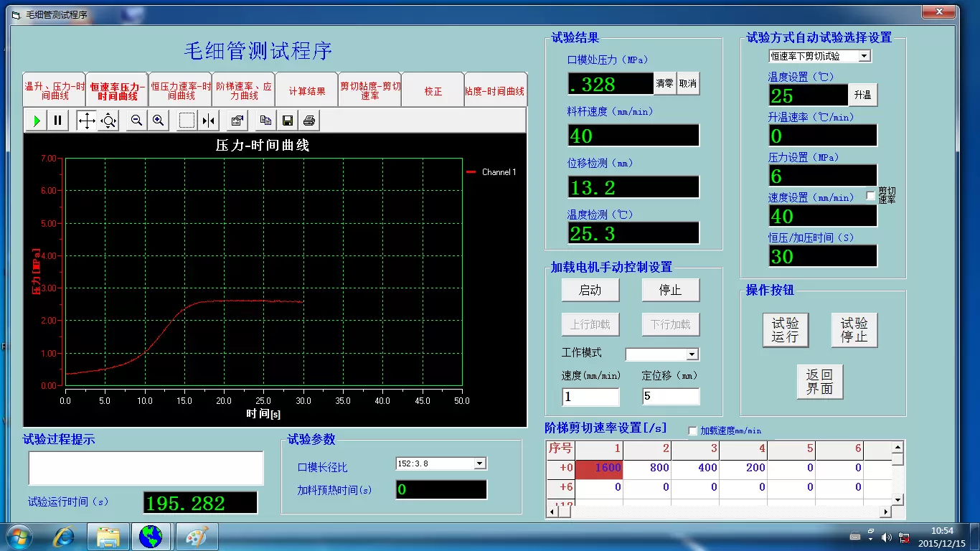Click the table's horizontal scrollbar right arrow
This screenshot has height=551, width=980.
(x=886, y=512)
